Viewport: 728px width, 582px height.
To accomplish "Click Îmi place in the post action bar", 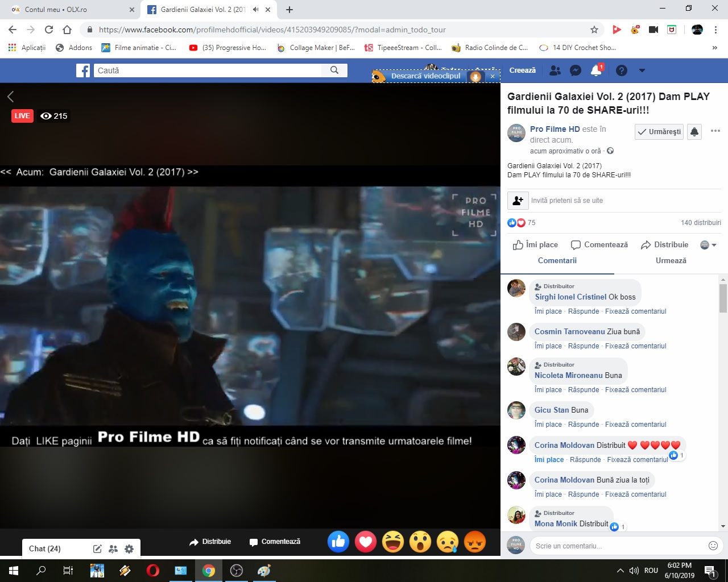I will pyautogui.click(x=535, y=245).
